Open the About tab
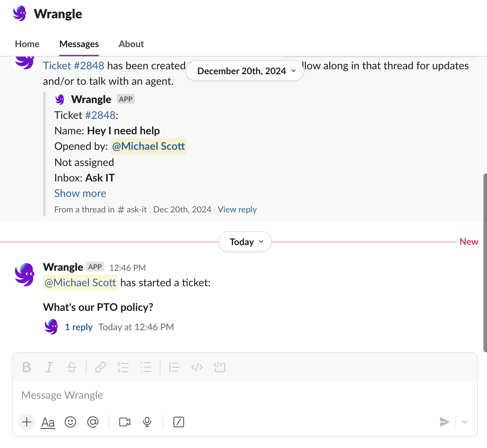Viewport: 487px width, 448px height. coord(131,44)
